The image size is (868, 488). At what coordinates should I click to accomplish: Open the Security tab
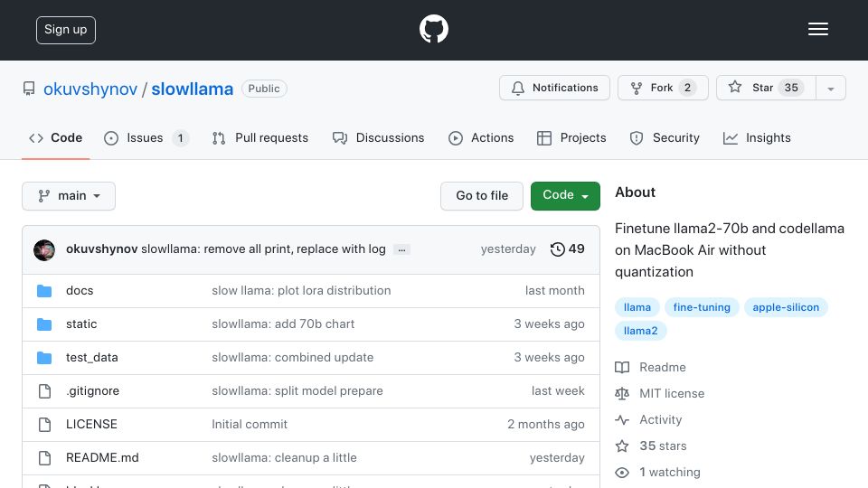click(x=665, y=137)
